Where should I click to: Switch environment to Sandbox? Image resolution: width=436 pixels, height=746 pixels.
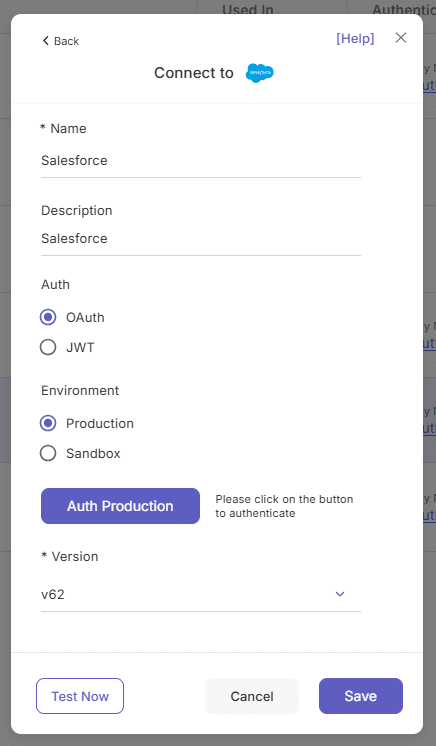[48, 453]
